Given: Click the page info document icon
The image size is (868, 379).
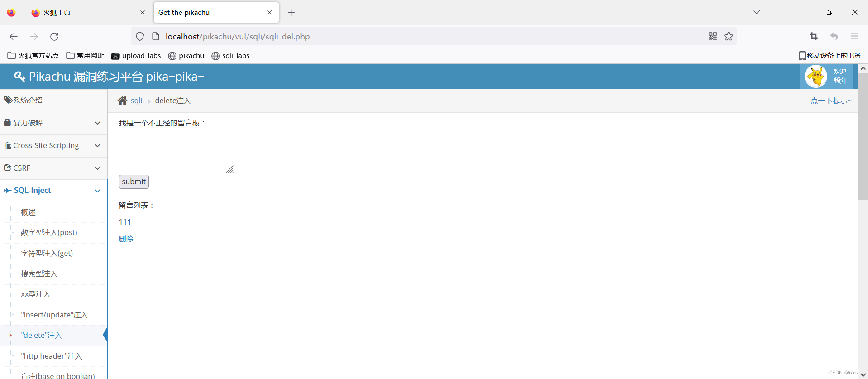Looking at the screenshot, I should click(156, 37).
